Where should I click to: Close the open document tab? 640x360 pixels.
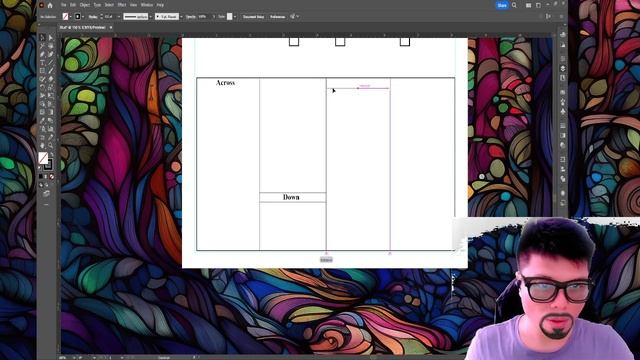coord(111,27)
